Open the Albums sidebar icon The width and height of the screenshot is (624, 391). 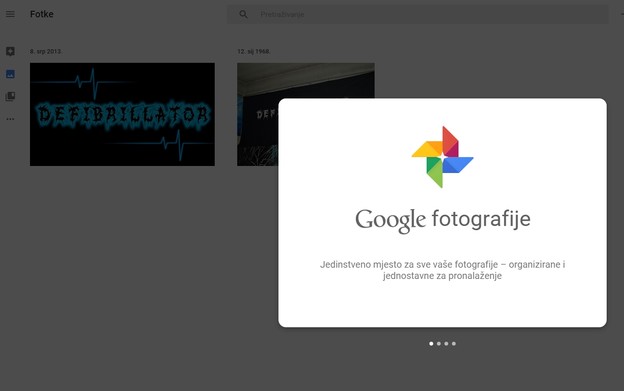pos(10,96)
